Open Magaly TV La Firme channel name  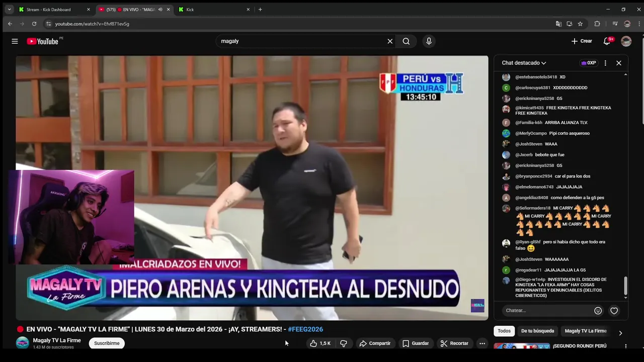click(57, 340)
